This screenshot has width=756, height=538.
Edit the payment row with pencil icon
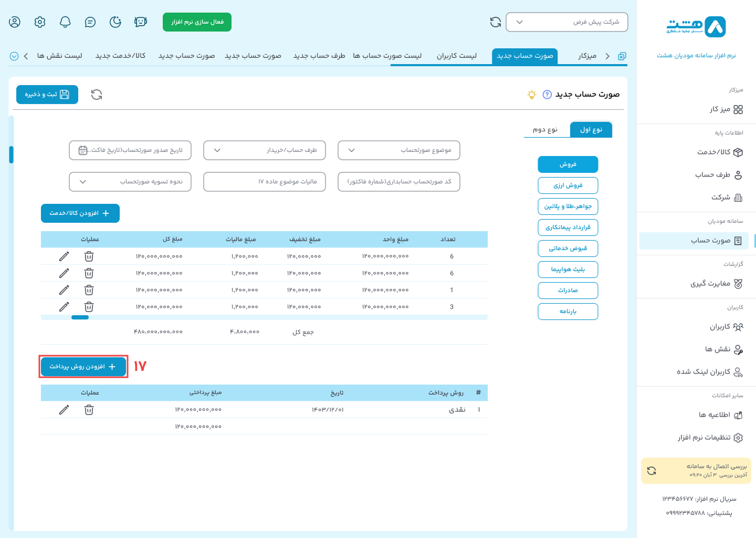(x=64, y=410)
